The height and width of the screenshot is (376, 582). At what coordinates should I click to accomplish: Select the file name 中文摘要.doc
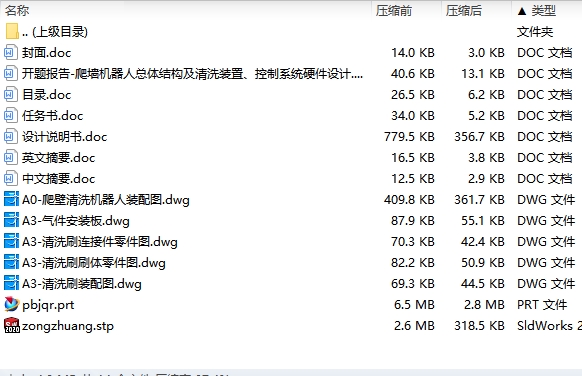tap(59, 179)
